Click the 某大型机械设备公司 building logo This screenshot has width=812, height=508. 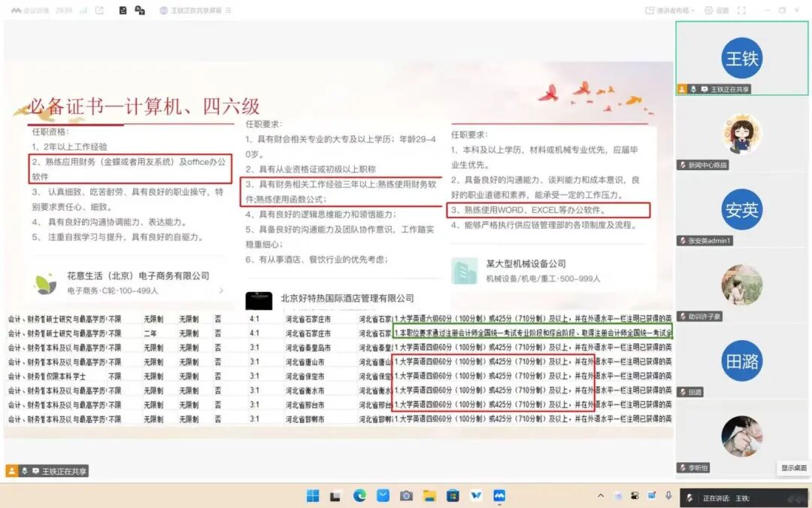pos(465,271)
